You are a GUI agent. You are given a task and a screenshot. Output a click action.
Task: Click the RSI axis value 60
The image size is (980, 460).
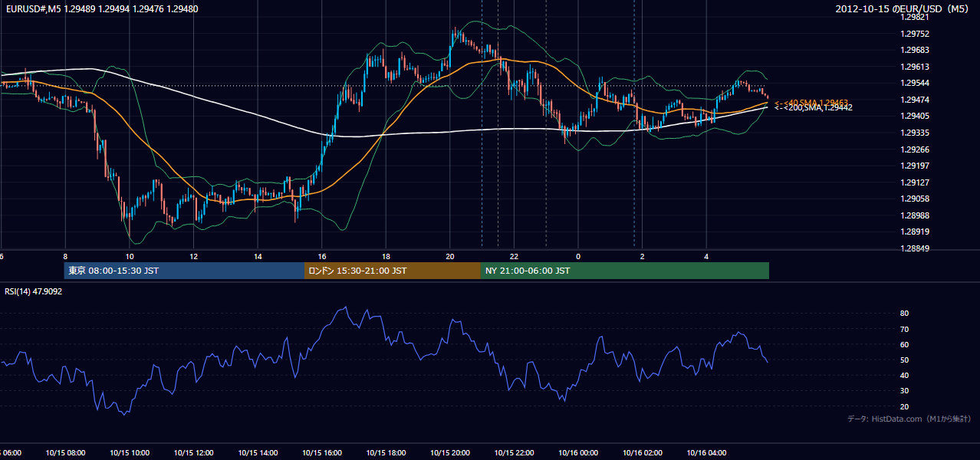pyautogui.click(x=905, y=344)
